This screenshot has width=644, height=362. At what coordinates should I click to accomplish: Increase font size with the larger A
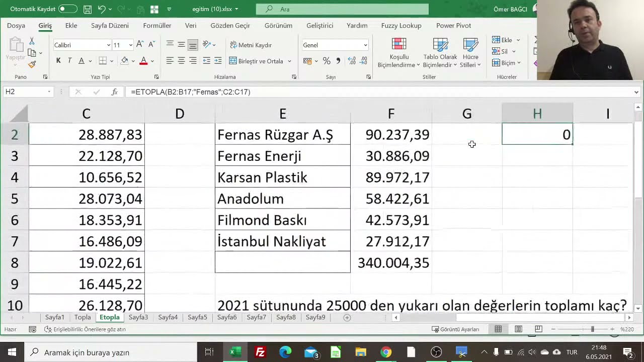pos(140,45)
